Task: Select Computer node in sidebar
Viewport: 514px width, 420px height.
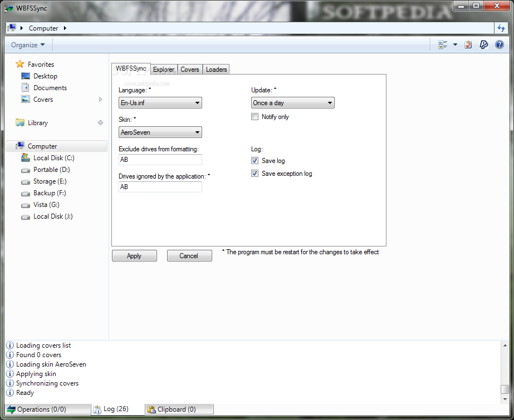Action: pyautogui.click(x=56, y=146)
